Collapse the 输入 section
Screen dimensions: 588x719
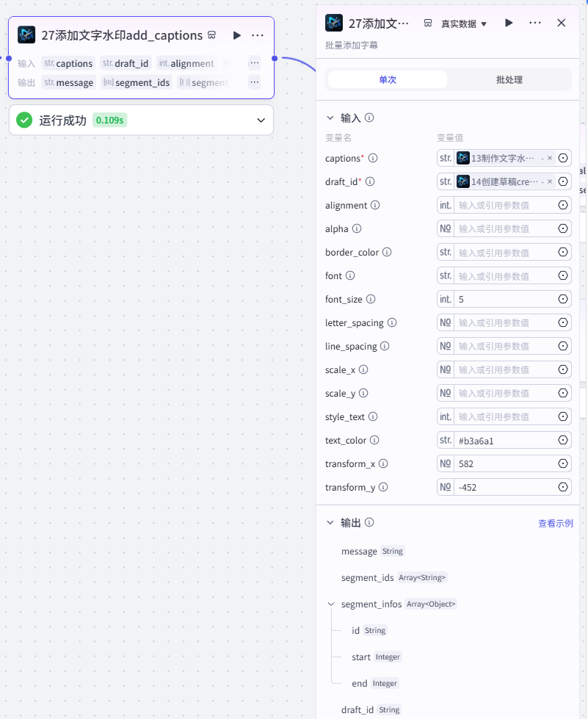(330, 118)
